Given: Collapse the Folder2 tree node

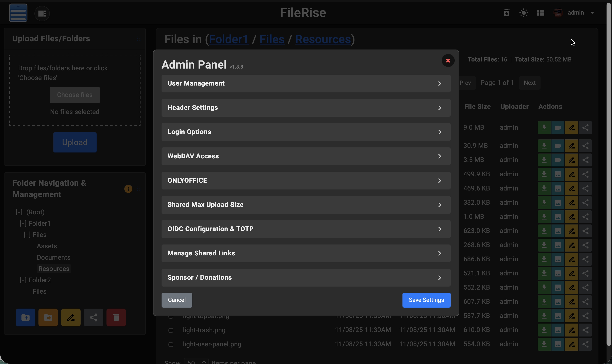Looking at the screenshot, I should click(x=23, y=280).
